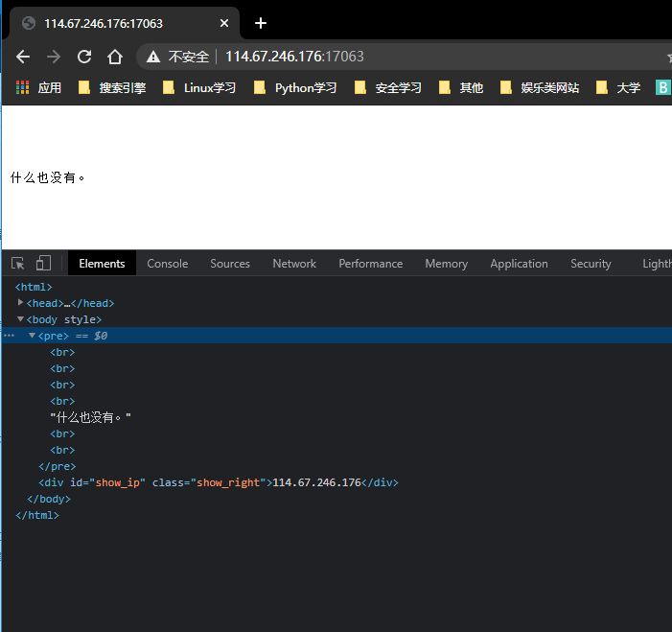Click the browser forward arrow
672x632 pixels.
click(54, 57)
